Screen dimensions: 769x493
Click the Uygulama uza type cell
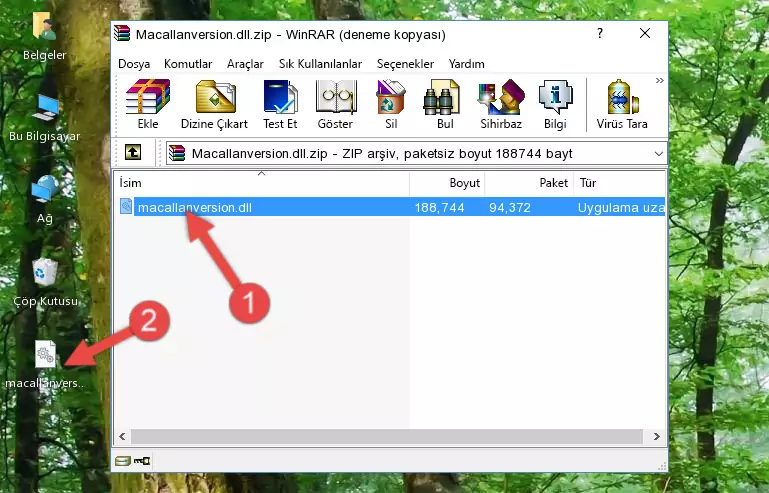point(621,208)
